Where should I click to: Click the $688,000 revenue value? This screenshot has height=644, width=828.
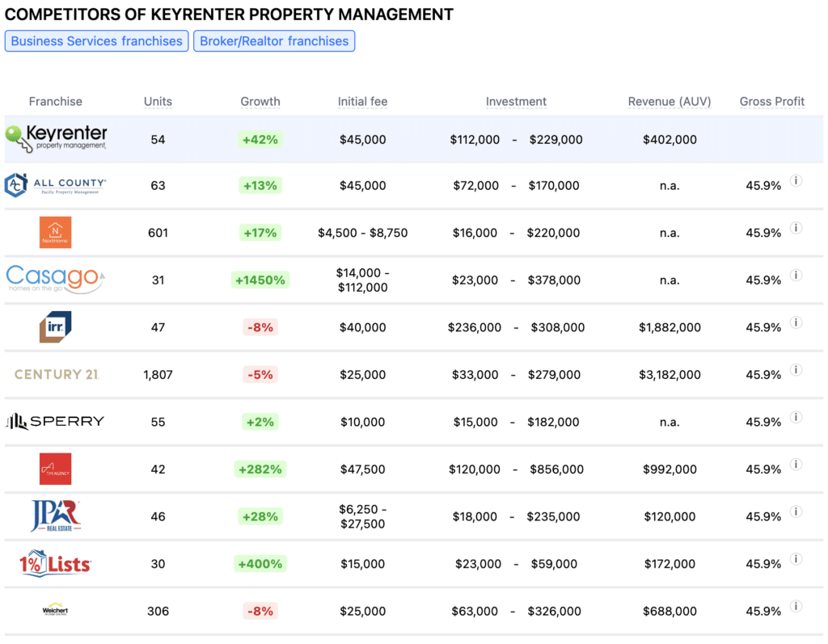[x=670, y=611]
